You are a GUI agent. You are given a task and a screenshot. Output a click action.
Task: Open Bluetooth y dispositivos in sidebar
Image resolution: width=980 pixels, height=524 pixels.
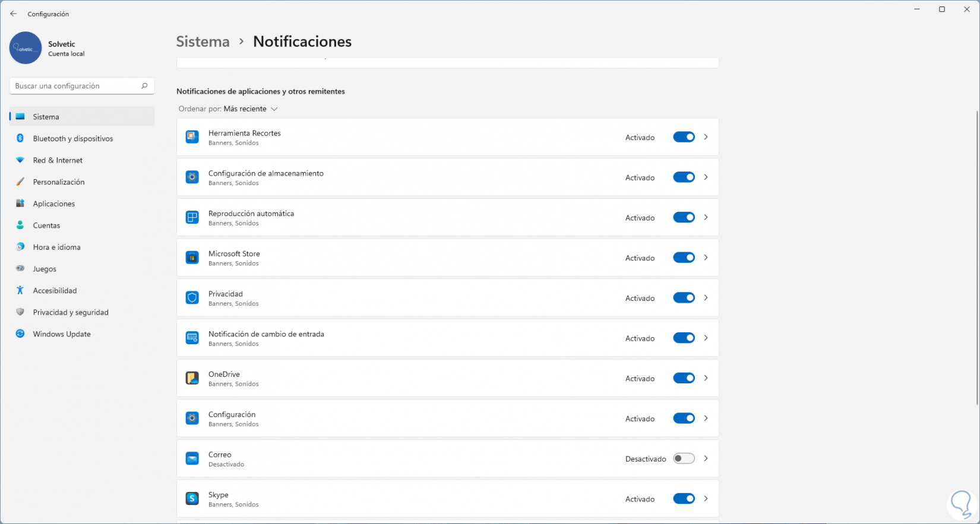coord(72,139)
